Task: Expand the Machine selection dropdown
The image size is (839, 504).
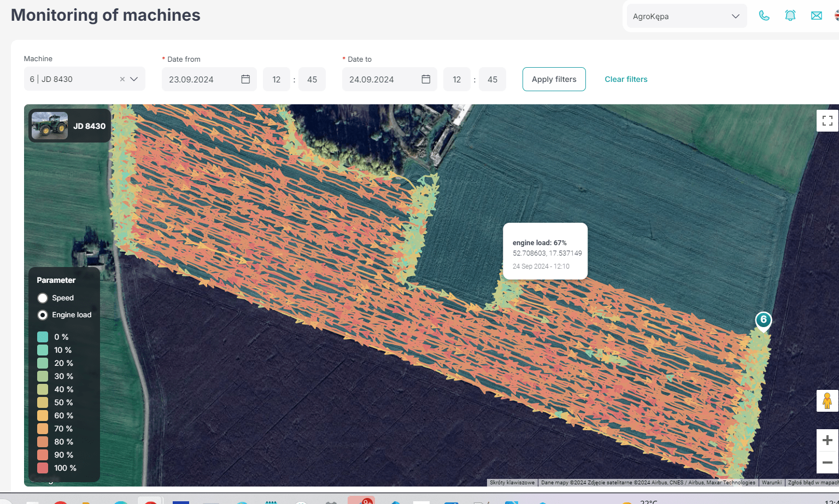Action: point(134,79)
